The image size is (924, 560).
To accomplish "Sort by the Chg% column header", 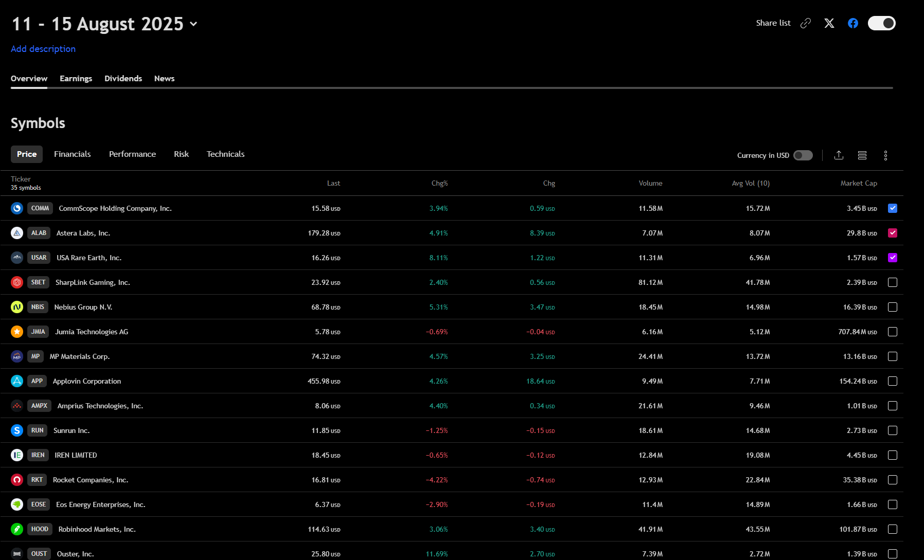I will (x=439, y=183).
